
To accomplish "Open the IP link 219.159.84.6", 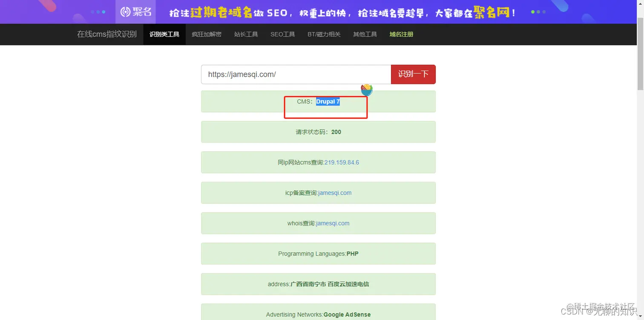I will 341,162.
